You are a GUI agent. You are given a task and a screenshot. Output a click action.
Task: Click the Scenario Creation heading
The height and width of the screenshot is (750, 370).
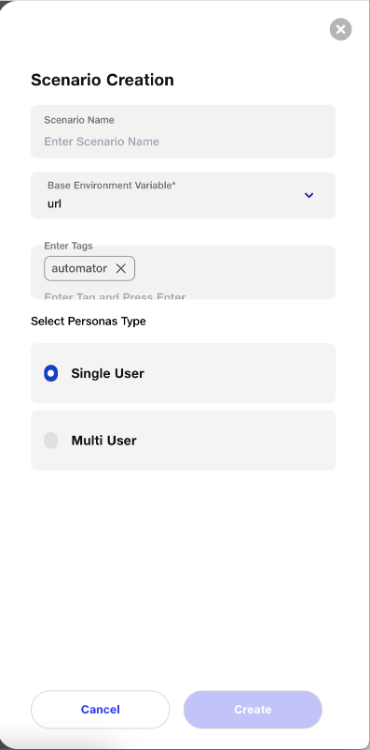102,79
